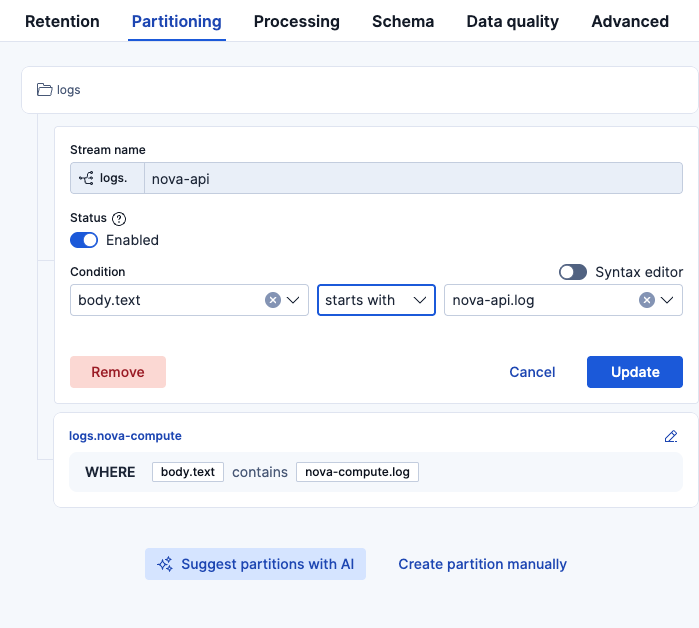
Task: Edit the logs.nova-compute partition with the pencil icon
Action: point(671,436)
